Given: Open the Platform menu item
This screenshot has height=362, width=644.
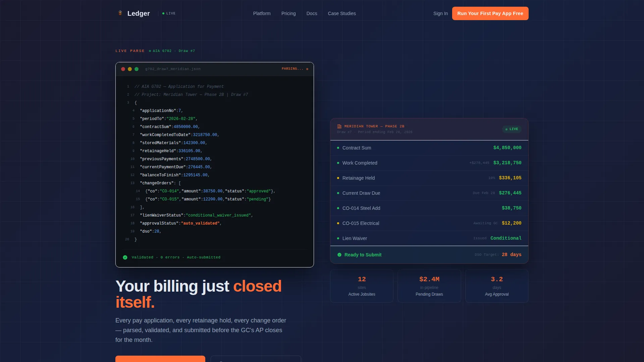Looking at the screenshot, I should (x=262, y=13).
